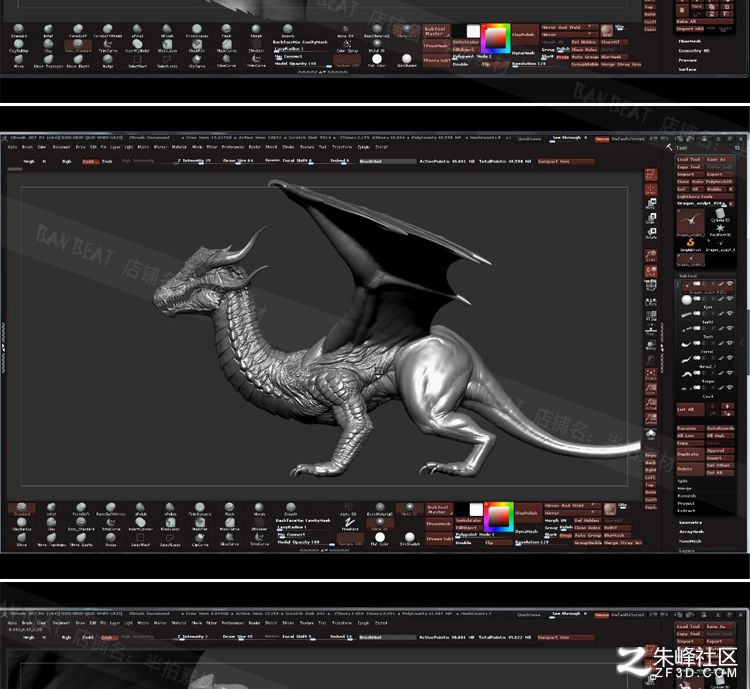Toggle visibility eye of the Claws subtool

click(x=729, y=388)
